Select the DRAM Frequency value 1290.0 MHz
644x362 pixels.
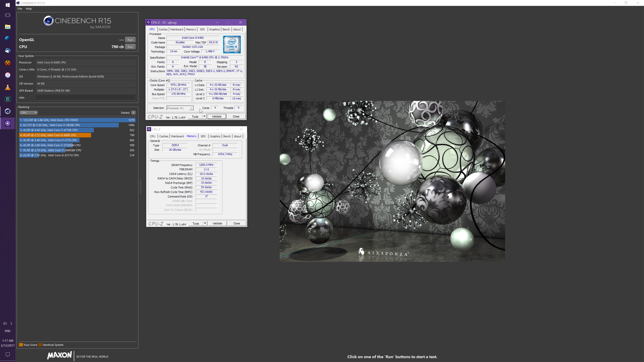(206, 165)
